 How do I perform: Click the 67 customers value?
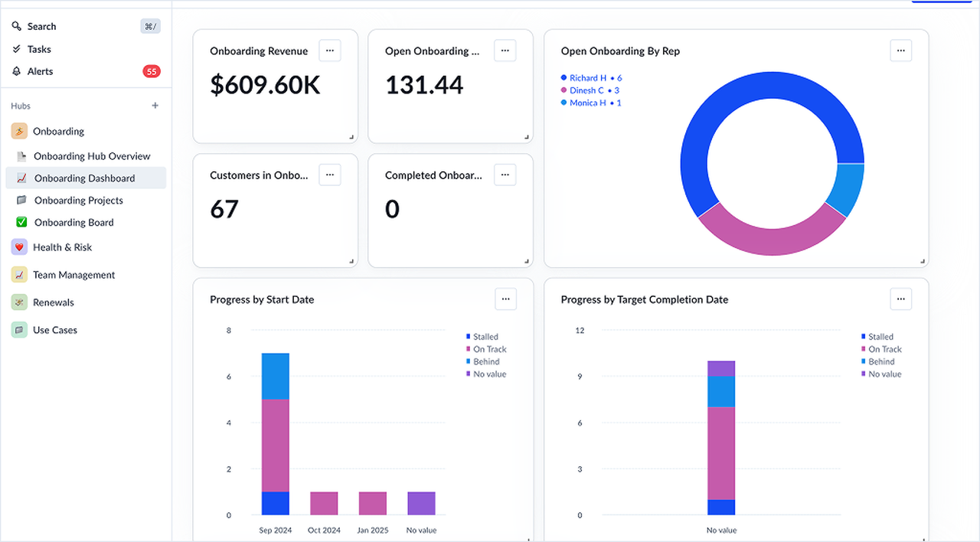coord(224,210)
